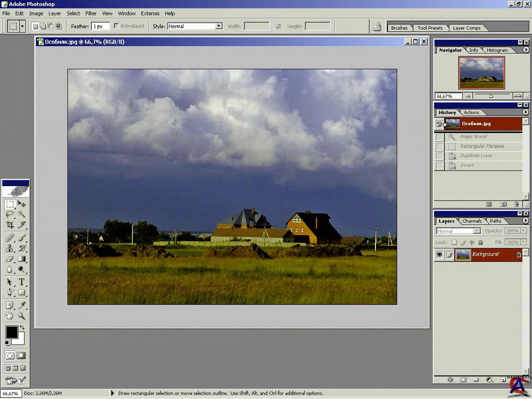The image size is (532, 399).
Task: Select the Zoom magnifier tool
Action: coord(22,316)
